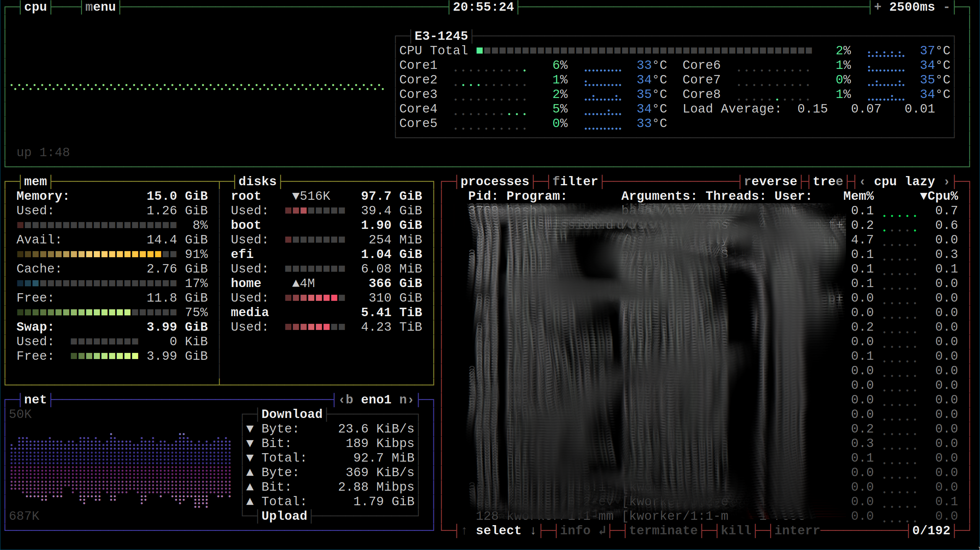
Task: Click the up 1:48 uptime text
Action: coord(43,152)
